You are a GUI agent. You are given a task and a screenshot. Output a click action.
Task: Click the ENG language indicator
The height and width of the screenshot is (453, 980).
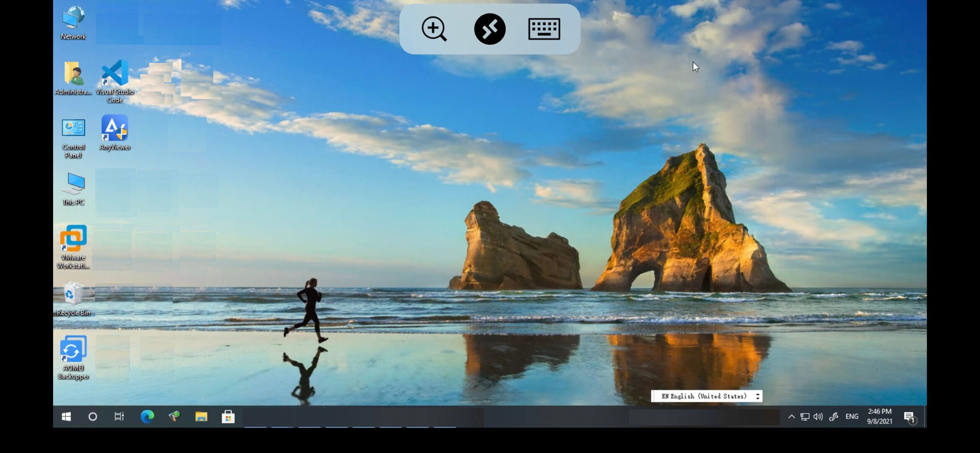click(x=852, y=417)
